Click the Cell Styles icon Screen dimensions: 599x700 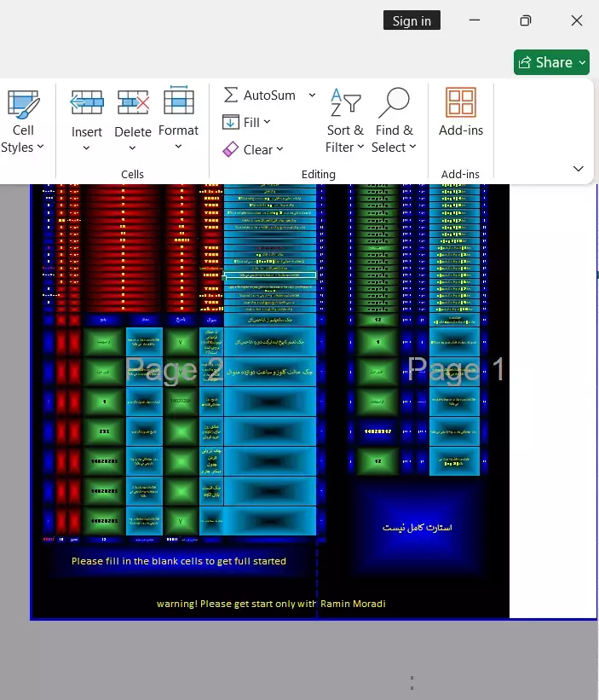[x=23, y=103]
